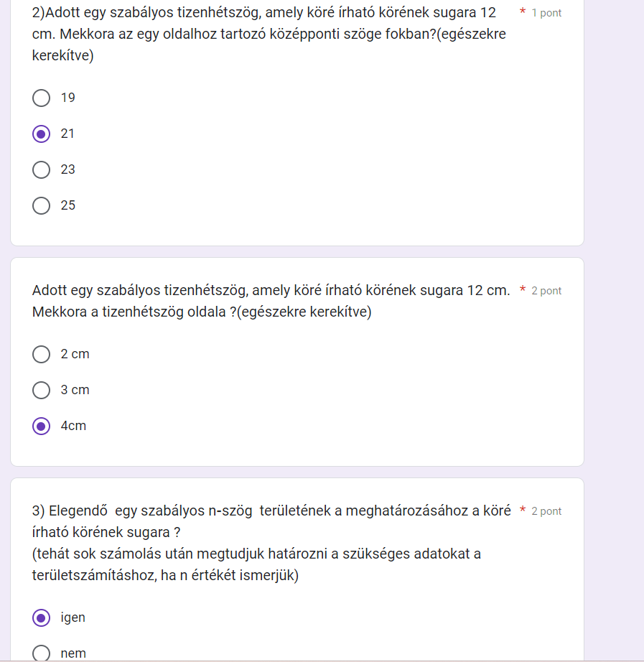
Task: Choose 23 as the central angle answer
Action: click(42, 169)
